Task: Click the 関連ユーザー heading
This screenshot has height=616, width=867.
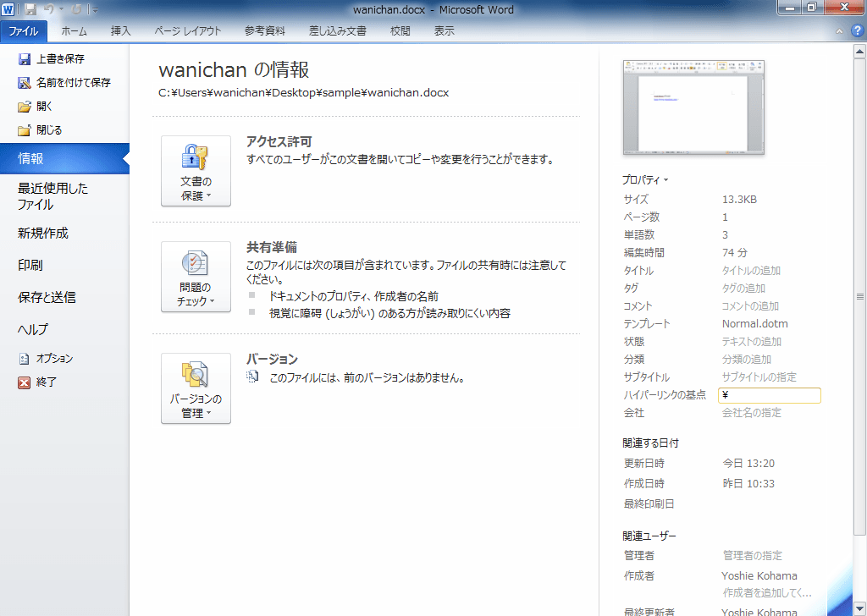Action: (649, 536)
